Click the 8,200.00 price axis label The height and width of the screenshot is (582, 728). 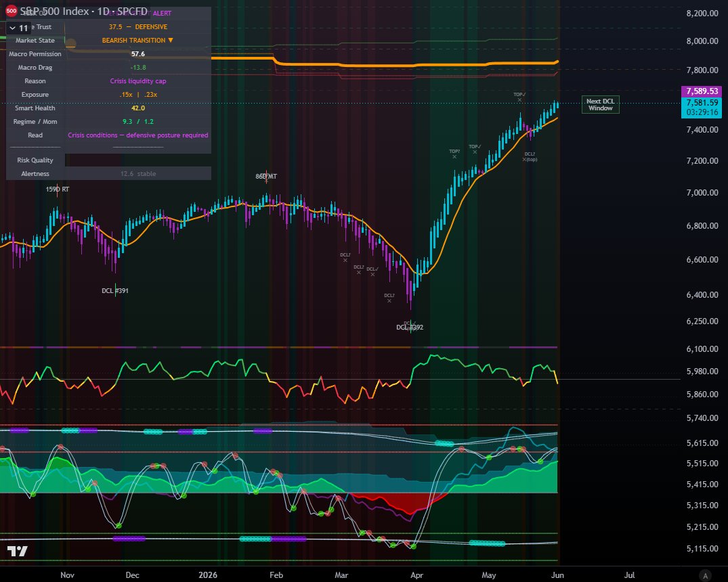702,13
